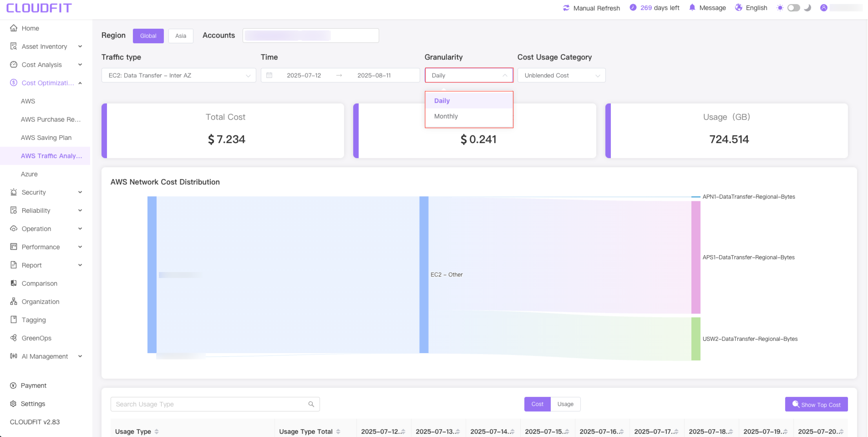
Task: Click the calendar icon in Time field
Action: point(269,75)
